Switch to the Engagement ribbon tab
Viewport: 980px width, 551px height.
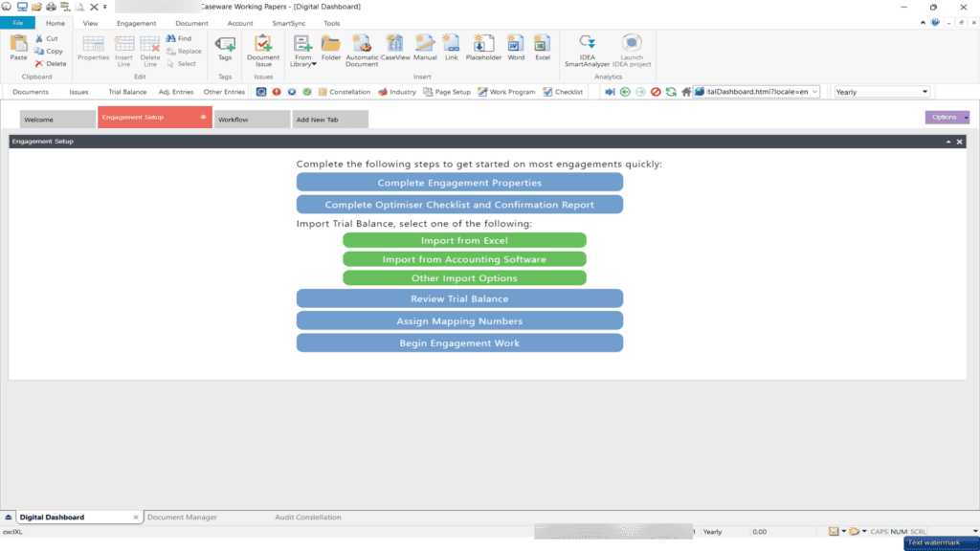coord(136,23)
